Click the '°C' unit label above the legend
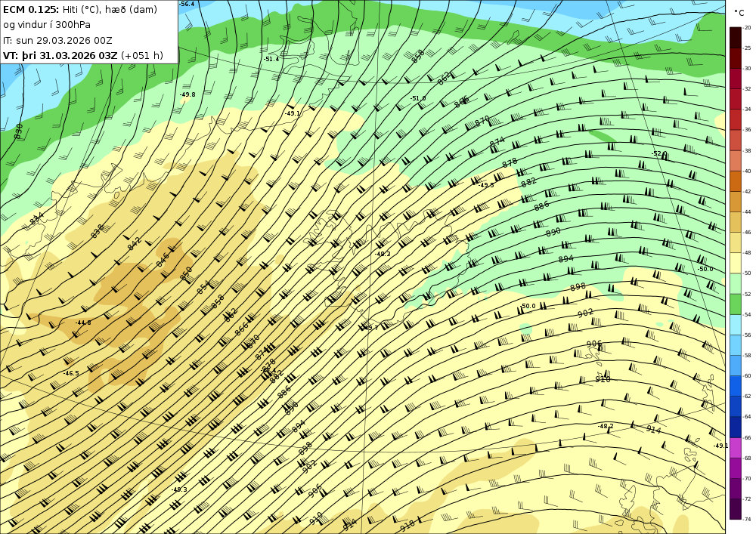Viewport: 756px width, 534px height. click(x=739, y=13)
